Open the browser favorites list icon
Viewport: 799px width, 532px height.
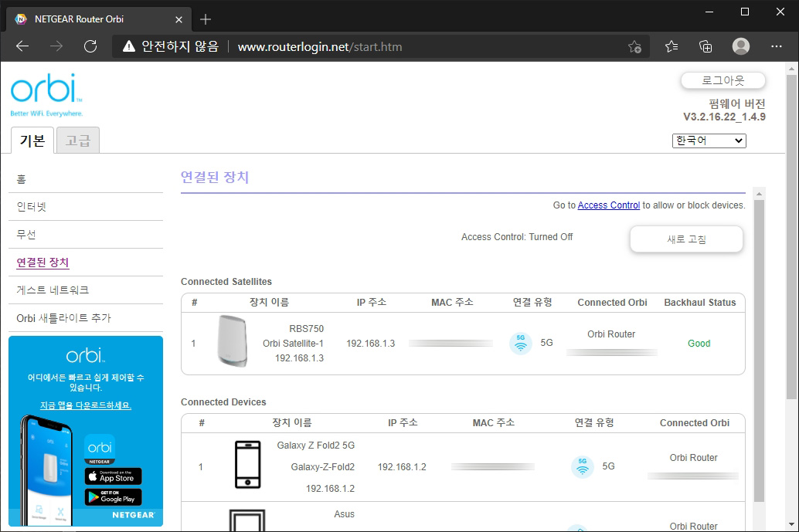pos(671,47)
